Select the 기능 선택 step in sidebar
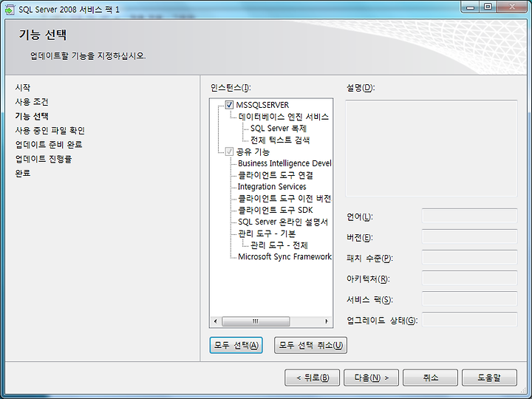Viewport: 532px width, 399px height. click(32, 116)
